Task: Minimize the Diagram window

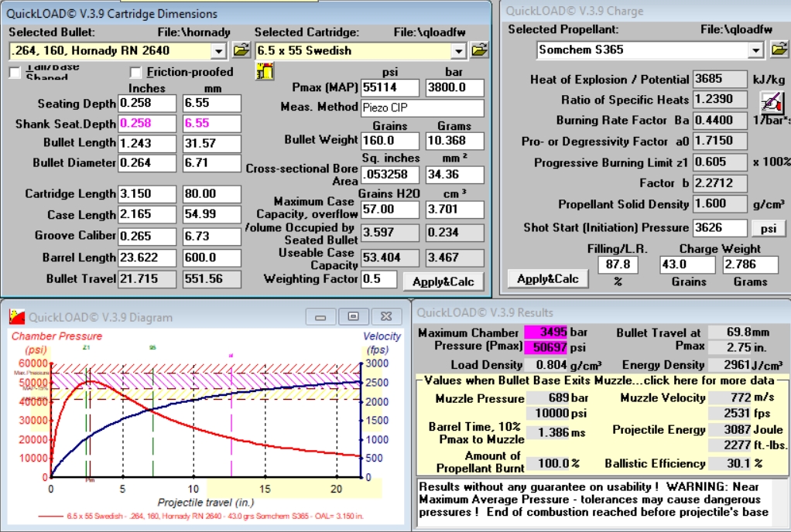Action: click(x=321, y=316)
